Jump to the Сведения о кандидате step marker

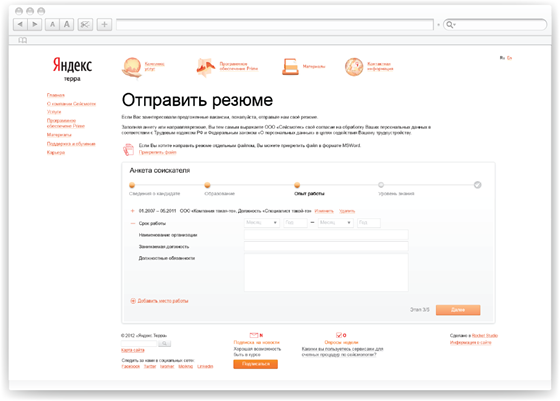[x=132, y=185]
